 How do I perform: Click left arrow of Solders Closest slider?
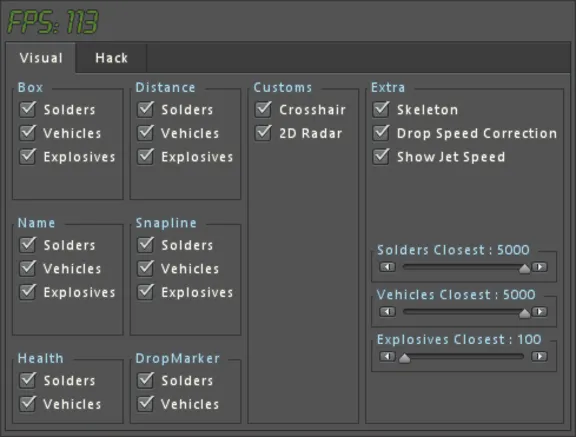point(387,267)
